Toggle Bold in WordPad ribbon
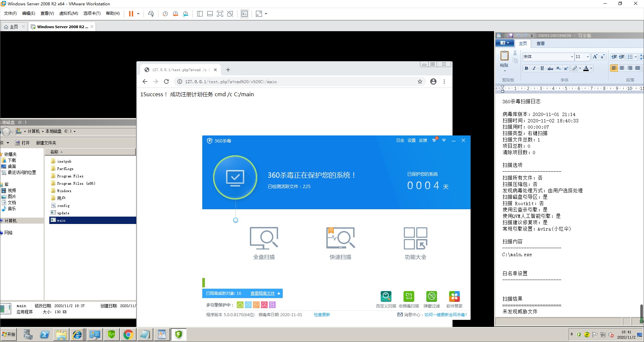 526,68
